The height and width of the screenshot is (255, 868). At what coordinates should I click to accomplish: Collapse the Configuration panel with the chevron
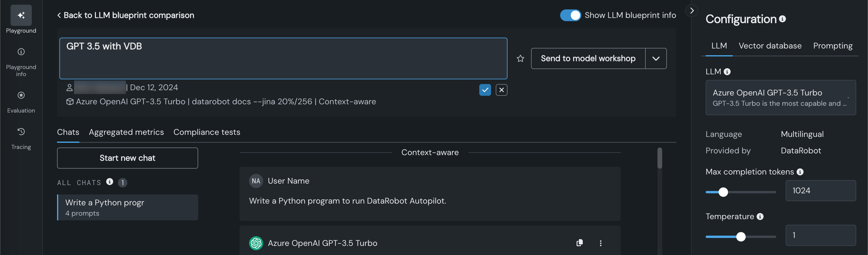click(692, 11)
